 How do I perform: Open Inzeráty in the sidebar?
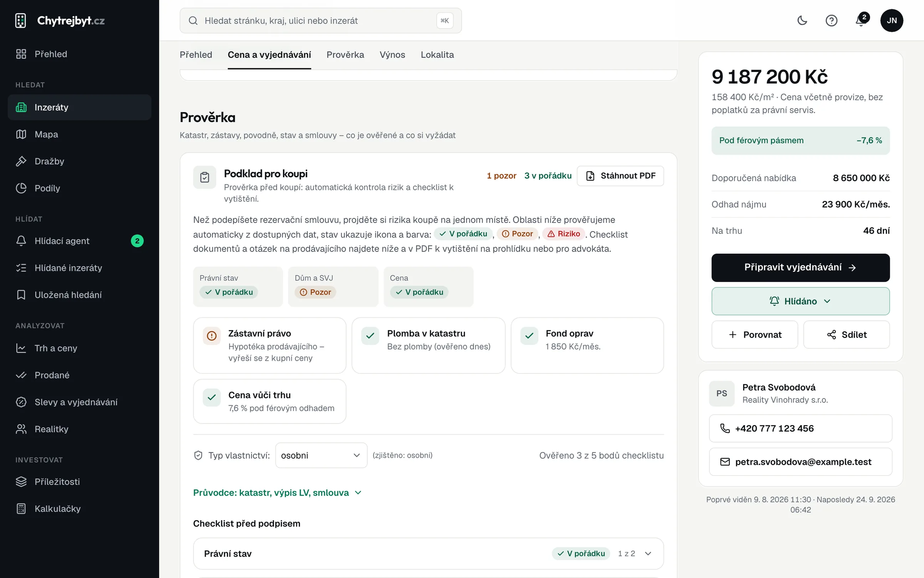click(x=79, y=107)
